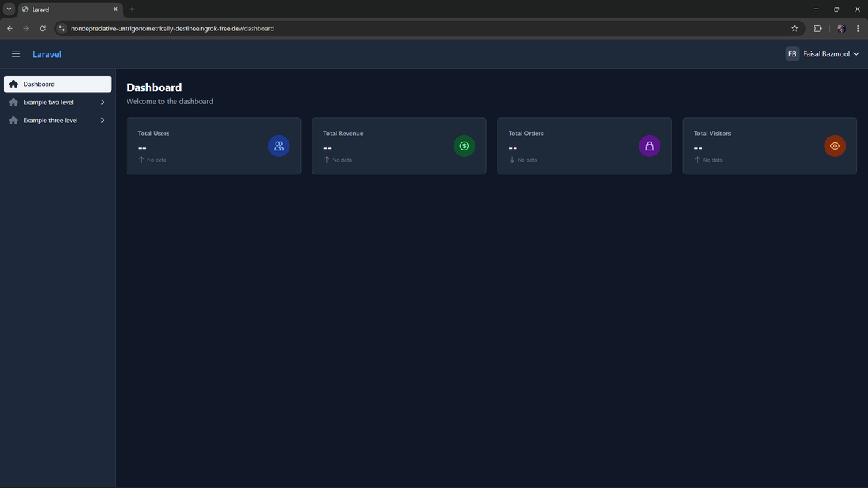868x488 pixels.
Task: Open a new browser tab
Action: (x=132, y=9)
